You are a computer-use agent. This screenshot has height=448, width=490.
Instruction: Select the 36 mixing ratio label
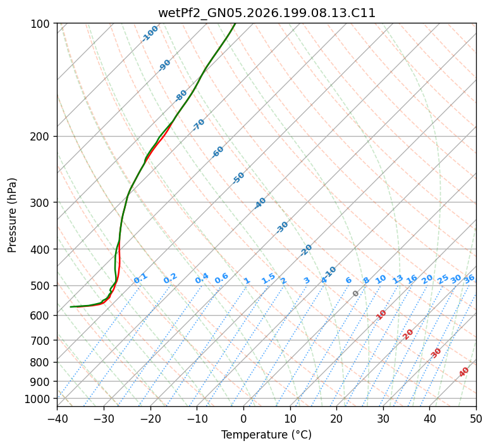[x=469, y=279]
